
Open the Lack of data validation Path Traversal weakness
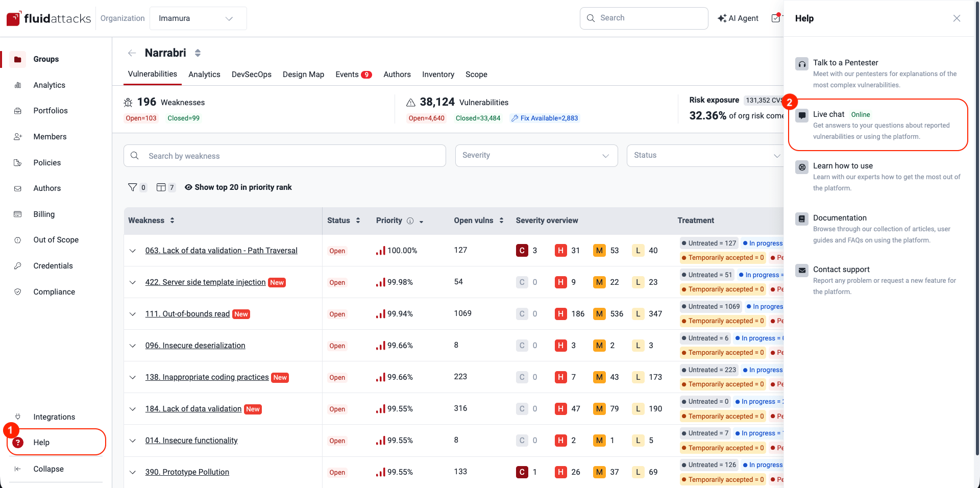coord(221,250)
